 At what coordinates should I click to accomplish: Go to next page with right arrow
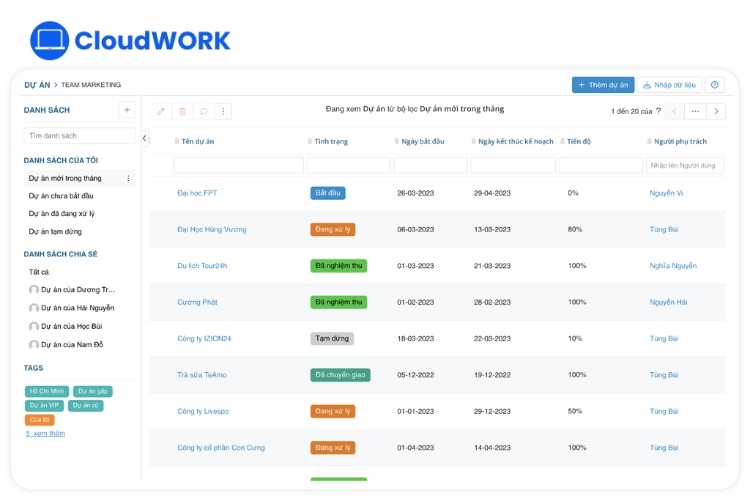coord(715,111)
